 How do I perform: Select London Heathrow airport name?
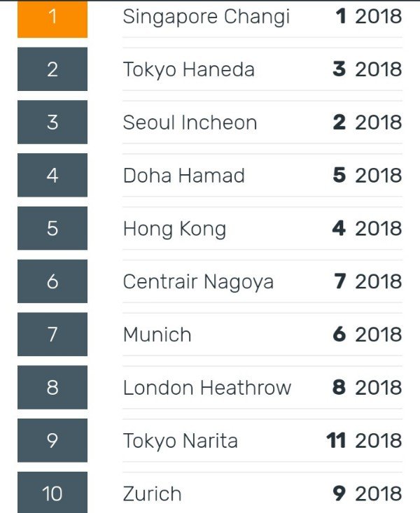point(207,388)
